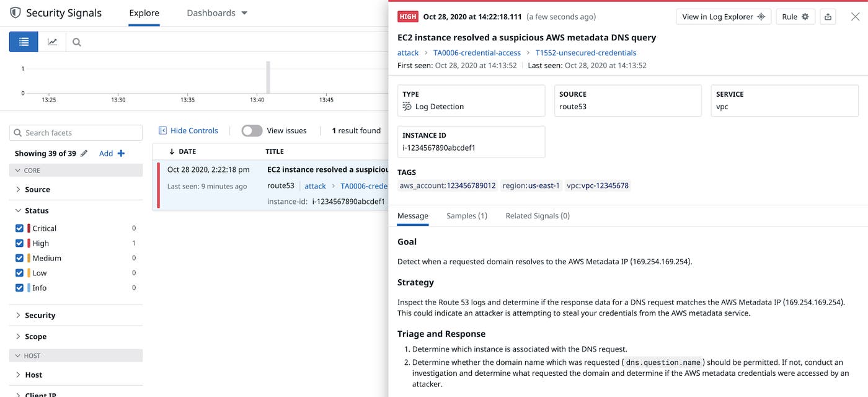Expand the Source facet

click(17, 189)
